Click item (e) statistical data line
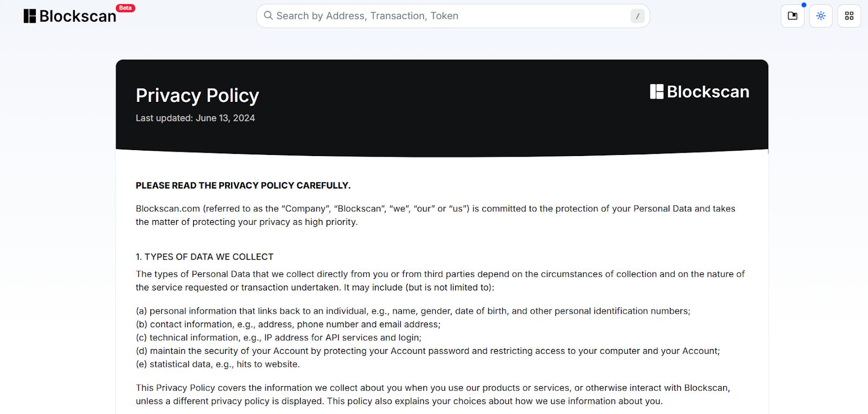This screenshot has width=868, height=414. pyautogui.click(x=218, y=364)
